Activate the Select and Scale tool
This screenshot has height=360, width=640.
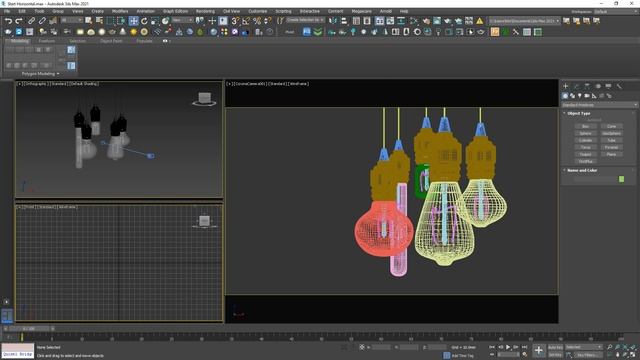(155, 20)
